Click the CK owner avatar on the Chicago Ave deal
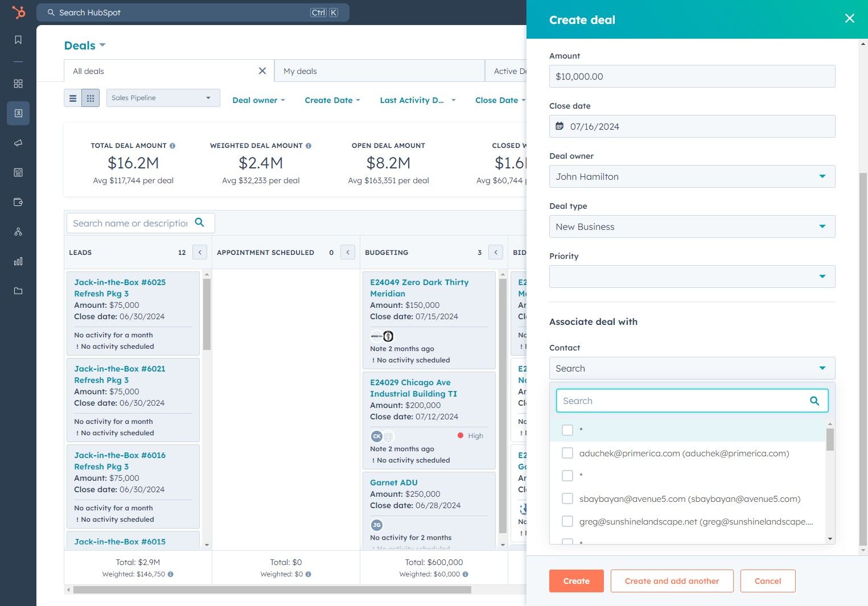Viewport: 868px width, 606px height. (x=377, y=436)
